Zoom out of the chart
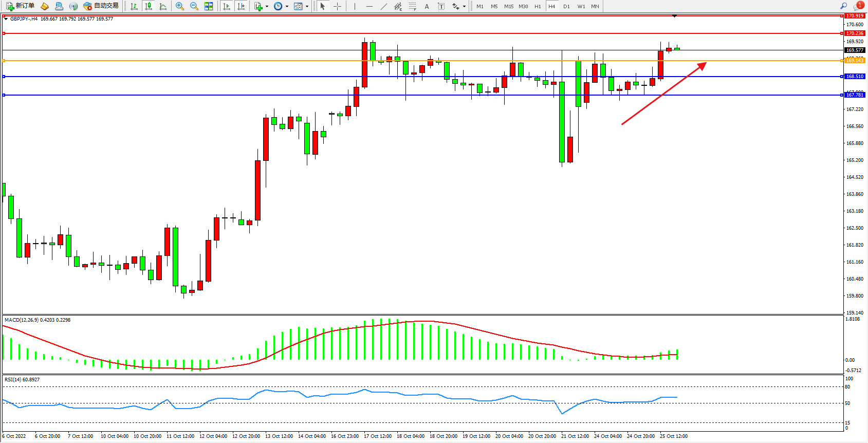Screen dimensions: 868x443 pos(194,6)
